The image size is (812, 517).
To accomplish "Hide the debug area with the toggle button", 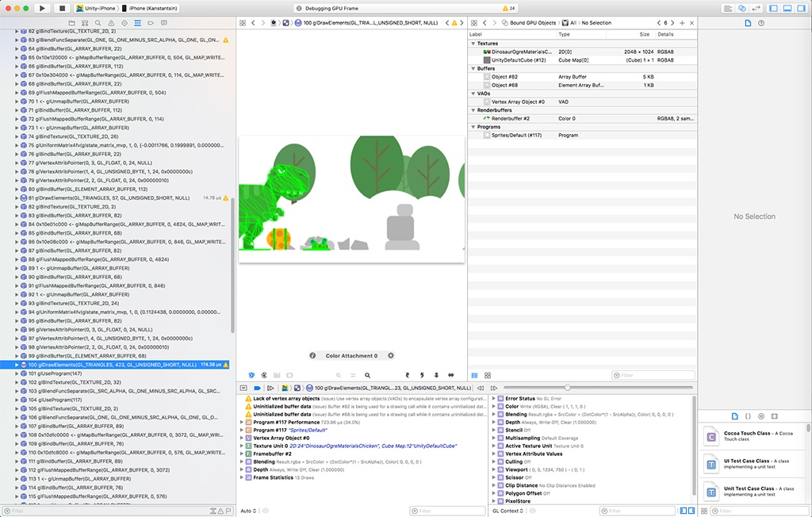I will coord(243,388).
